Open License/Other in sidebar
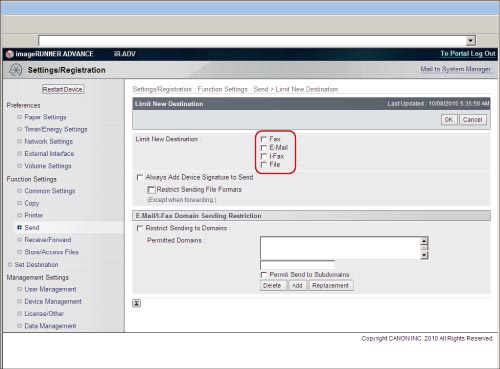 pos(44,314)
